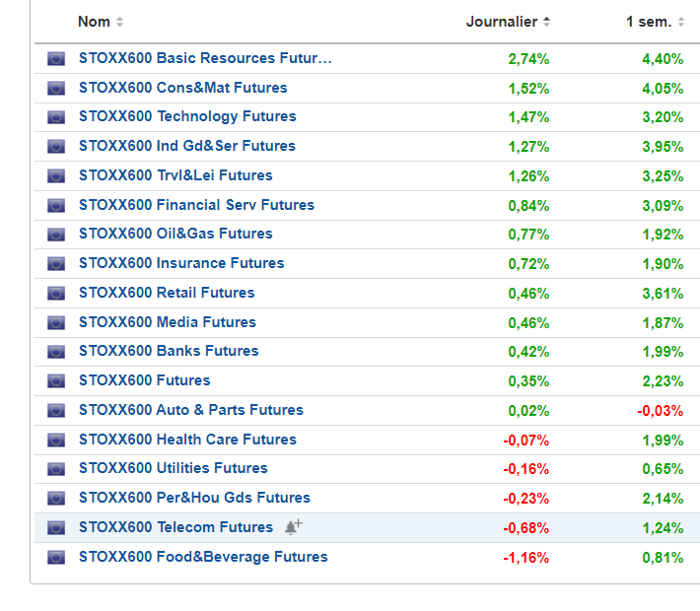This screenshot has width=700, height=611.
Task: Click the flag icon next to Technology Futures
Action: click(x=55, y=117)
